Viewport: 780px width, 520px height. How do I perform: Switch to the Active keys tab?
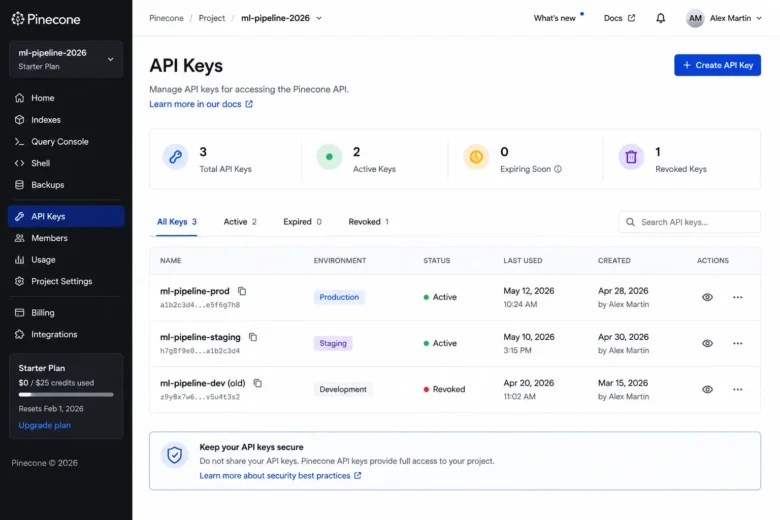240,222
